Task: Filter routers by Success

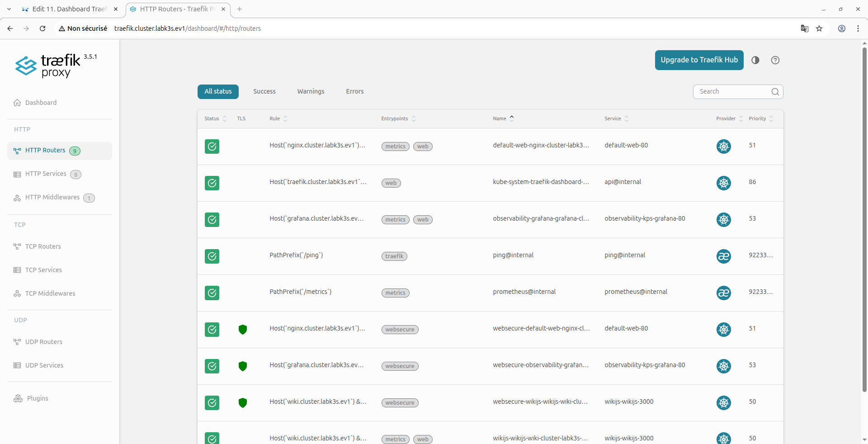Action: [264, 92]
